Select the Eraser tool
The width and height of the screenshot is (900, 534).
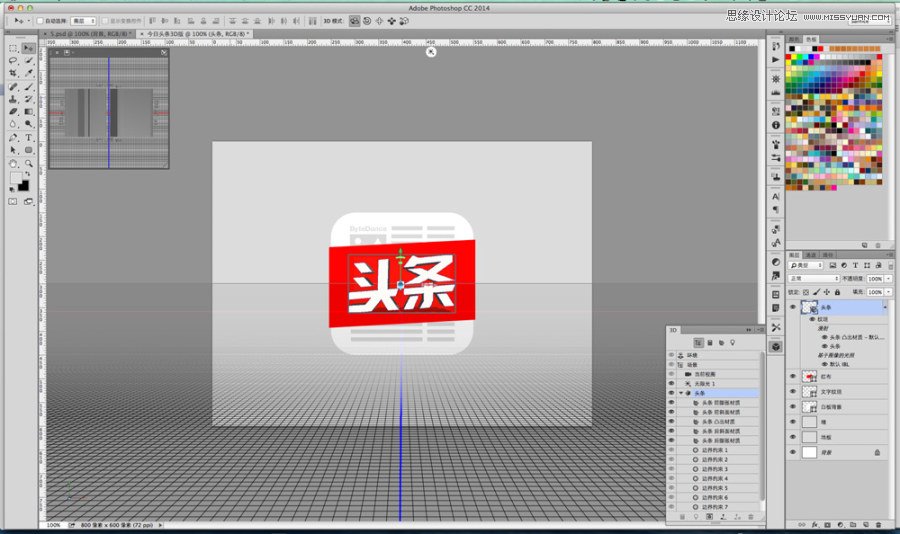pos(13,112)
